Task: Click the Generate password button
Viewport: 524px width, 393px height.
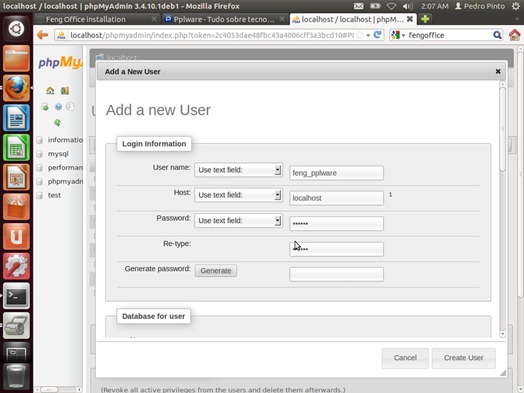Action: (216, 271)
